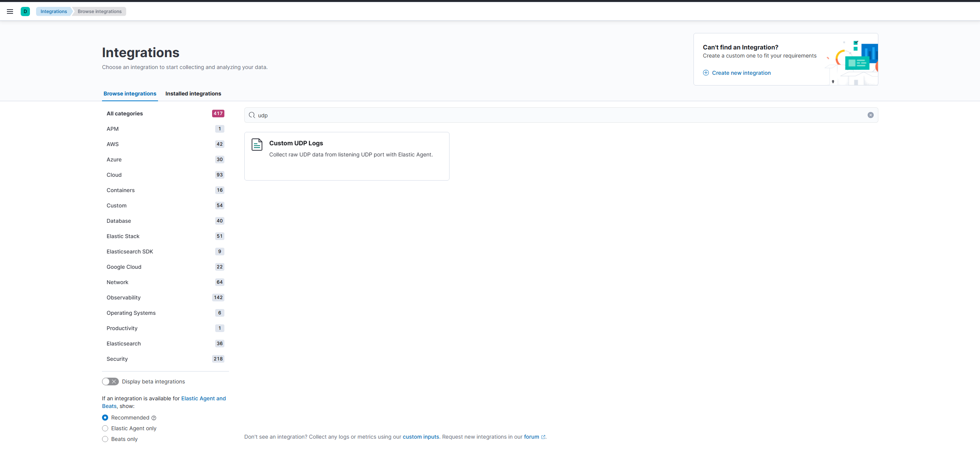Filter by Cloud category
Image resolution: width=980 pixels, height=472 pixels.
click(165, 175)
